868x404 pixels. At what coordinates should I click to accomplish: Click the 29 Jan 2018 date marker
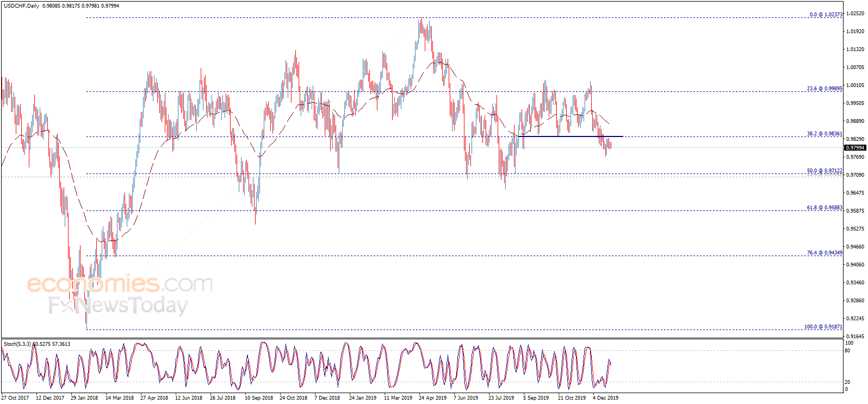84,397
